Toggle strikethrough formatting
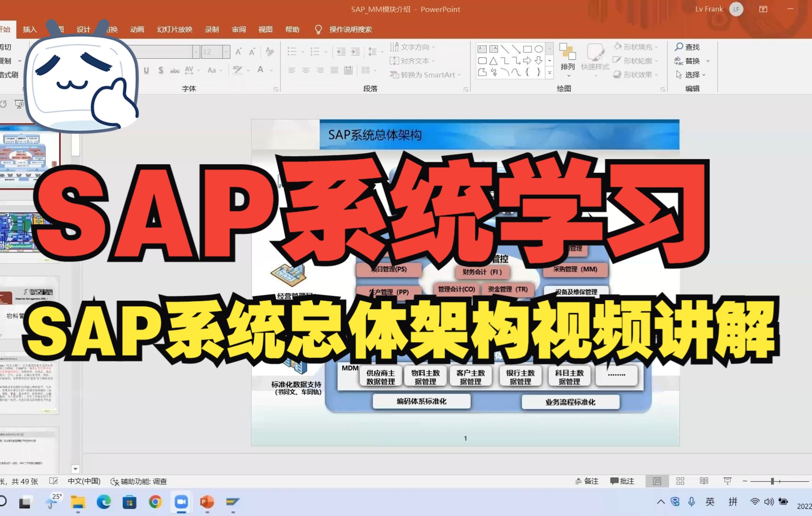 coord(175,70)
